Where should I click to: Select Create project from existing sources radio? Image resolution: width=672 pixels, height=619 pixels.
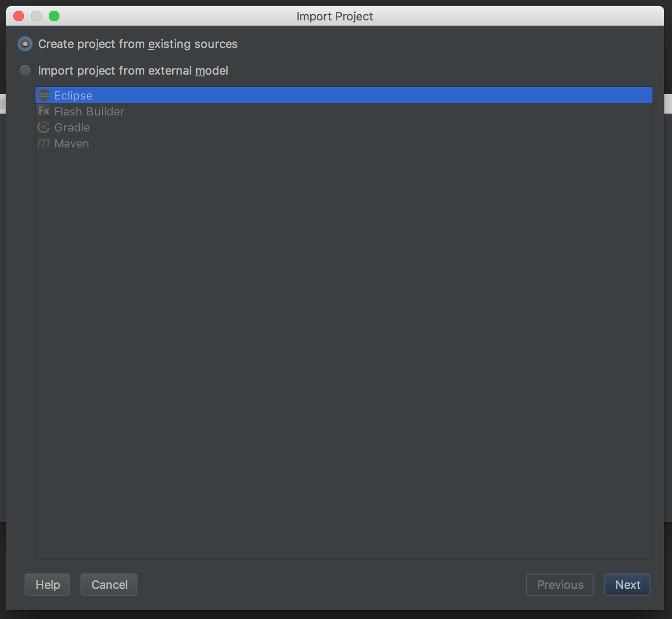[25, 44]
